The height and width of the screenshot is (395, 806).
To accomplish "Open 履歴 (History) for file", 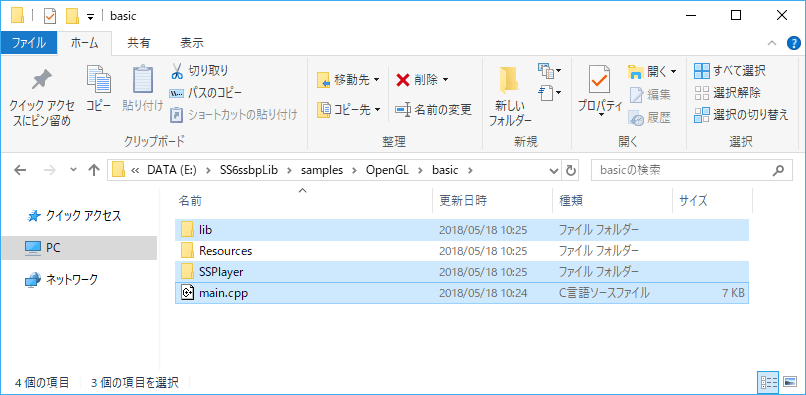I will [x=650, y=118].
